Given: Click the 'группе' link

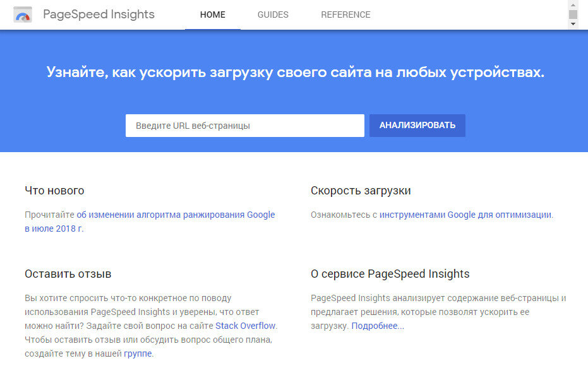Looking at the screenshot, I should click(x=138, y=353).
